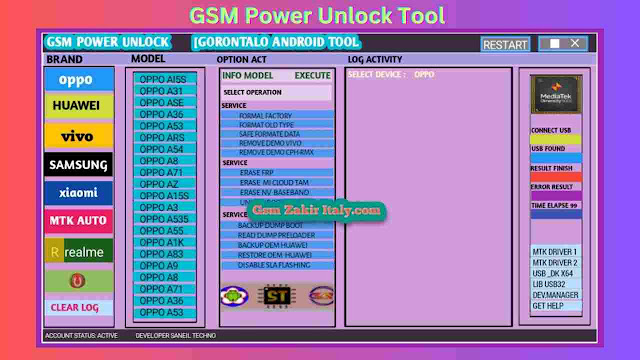Screen dimensions: 640x360
Task: Click yellow CONNECT USB indicator bar
Action: pyautogui.click(x=556, y=140)
